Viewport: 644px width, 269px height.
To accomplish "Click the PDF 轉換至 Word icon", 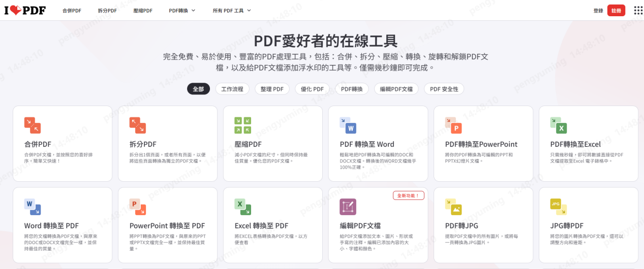I will click(x=348, y=125).
